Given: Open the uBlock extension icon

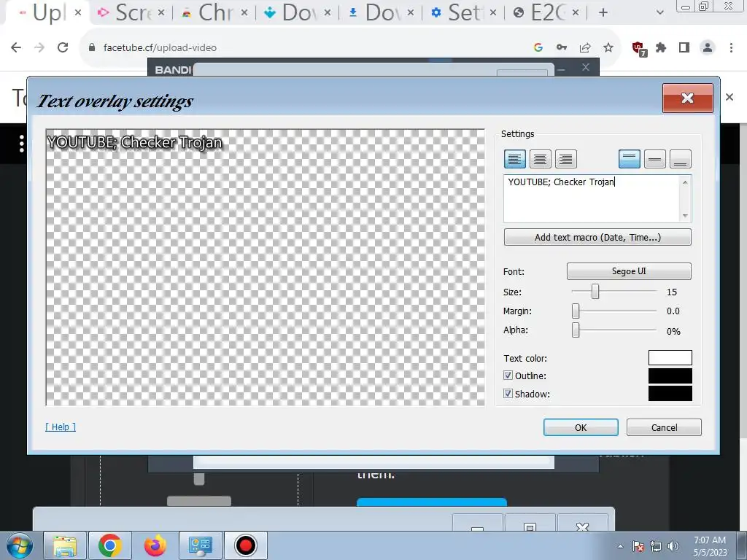Looking at the screenshot, I should point(638,48).
